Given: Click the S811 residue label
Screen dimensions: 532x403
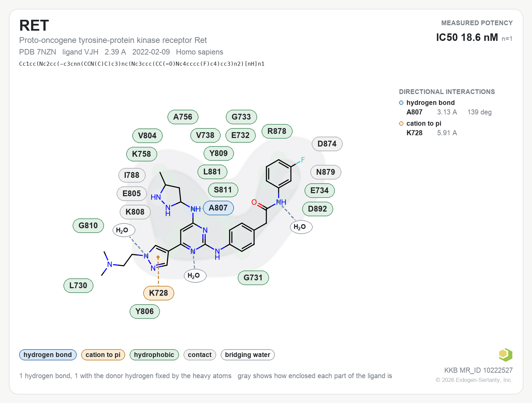Looking at the screenshot, I should [x=223, y=190].
